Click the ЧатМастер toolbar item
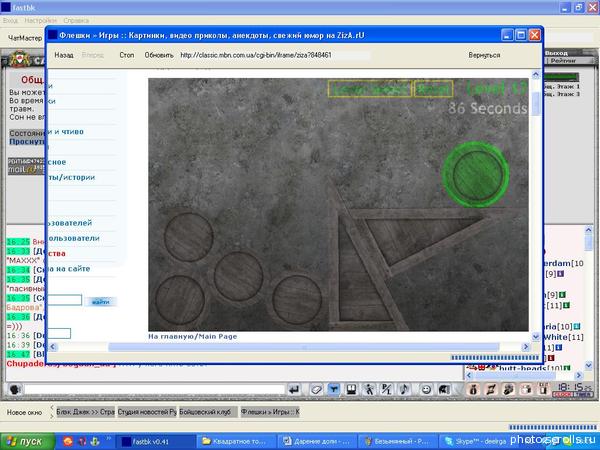The image size is (600, 450). 25,38
